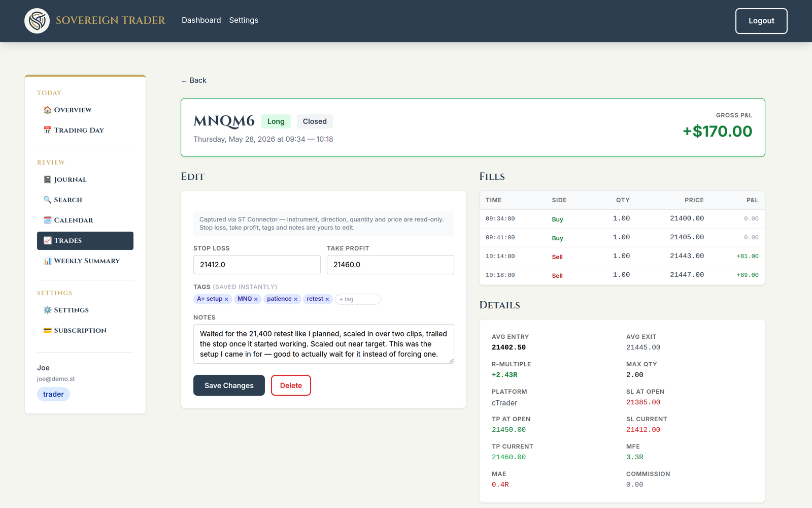Viewport: 812px width, 508px height.
Task: Click the MAE value 0.4R
Action: (x=500, y=485)
